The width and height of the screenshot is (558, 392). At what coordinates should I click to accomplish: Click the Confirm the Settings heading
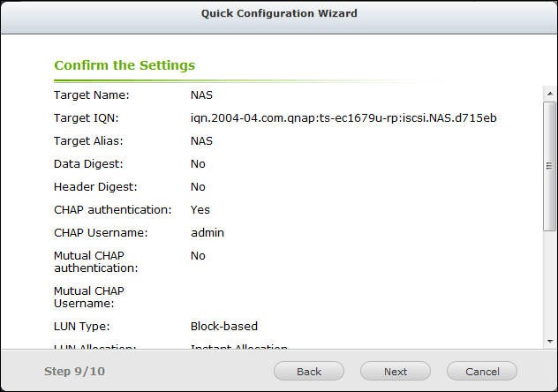(x=124, y=65)
